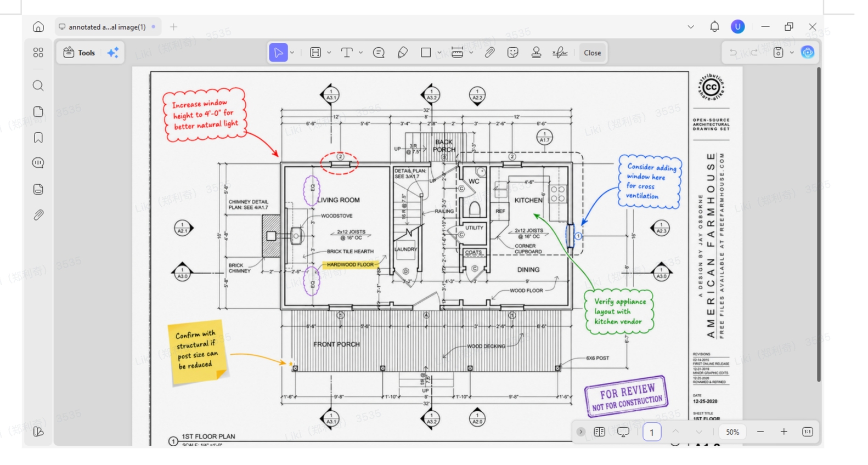The image size is (868, 465).
Task: Open the thumbnails grid panel
Action: [38, 53]
